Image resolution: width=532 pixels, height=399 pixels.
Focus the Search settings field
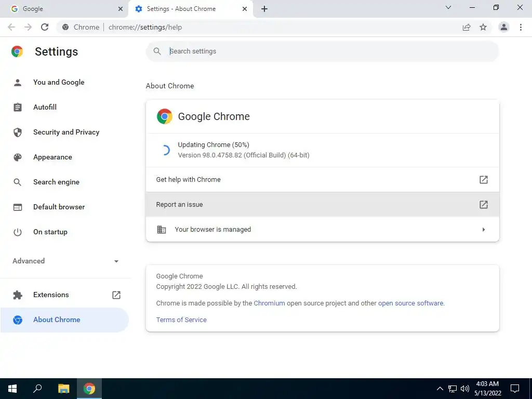click(x=322, y=51)
